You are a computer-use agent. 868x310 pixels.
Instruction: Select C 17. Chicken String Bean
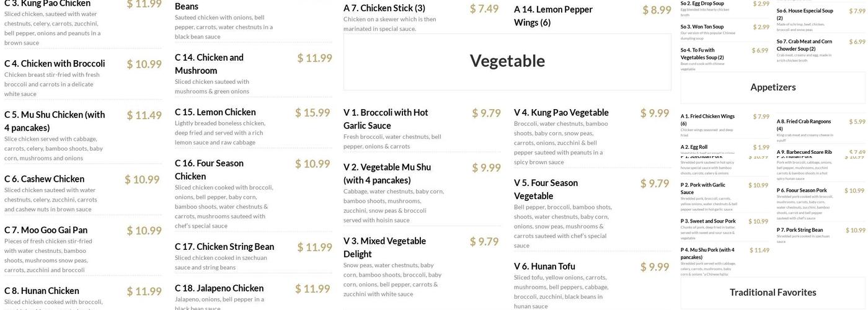tap(224, 247)
